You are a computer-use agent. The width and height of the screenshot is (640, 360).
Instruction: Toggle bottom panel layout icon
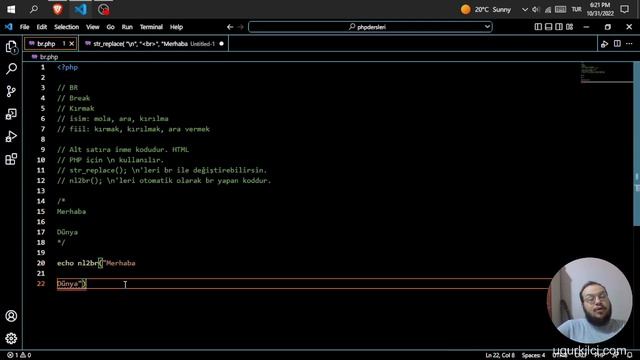click(549, 27)
